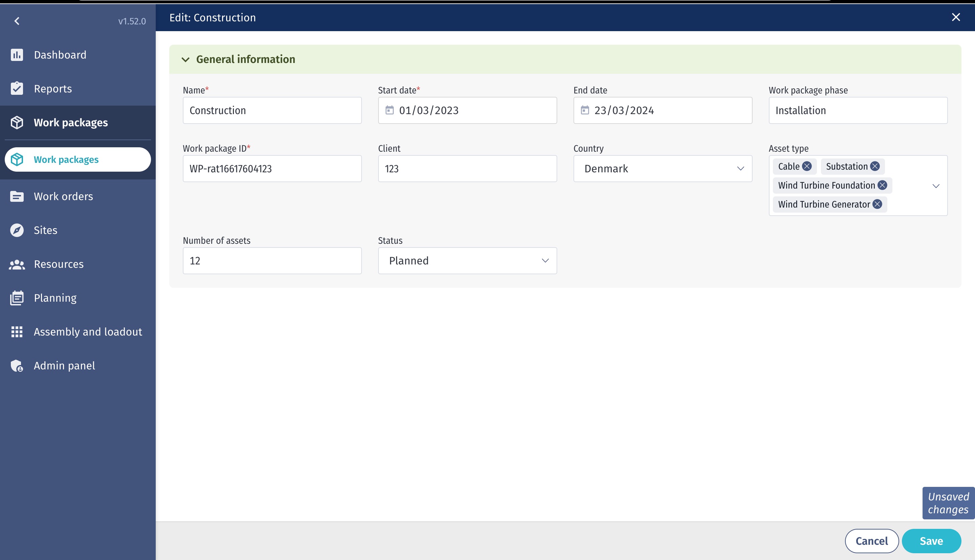
Task: Open Reports in the sidebar
Action: tap(78, 88)
